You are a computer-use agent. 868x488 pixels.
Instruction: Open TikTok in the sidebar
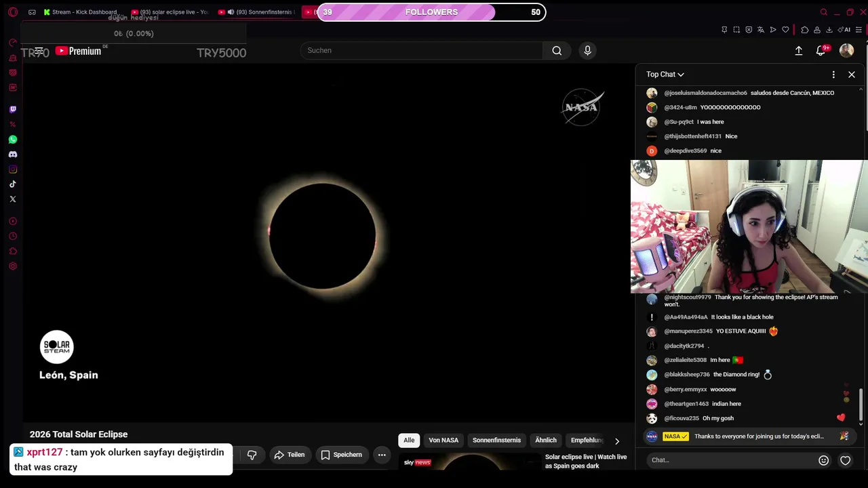[13, 184]
